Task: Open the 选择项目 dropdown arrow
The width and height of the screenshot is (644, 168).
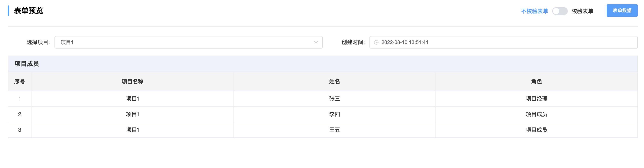Action: 316,42
